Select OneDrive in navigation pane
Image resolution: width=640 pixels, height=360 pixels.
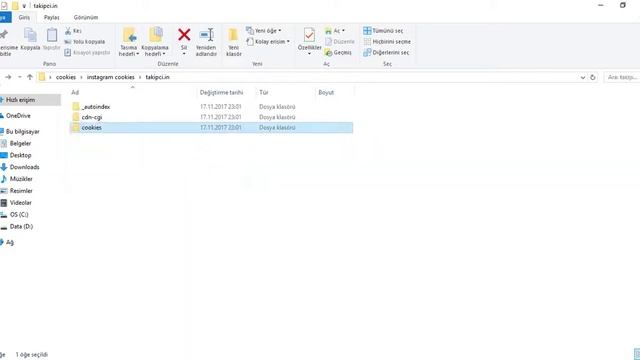click(x=18, y=116)
